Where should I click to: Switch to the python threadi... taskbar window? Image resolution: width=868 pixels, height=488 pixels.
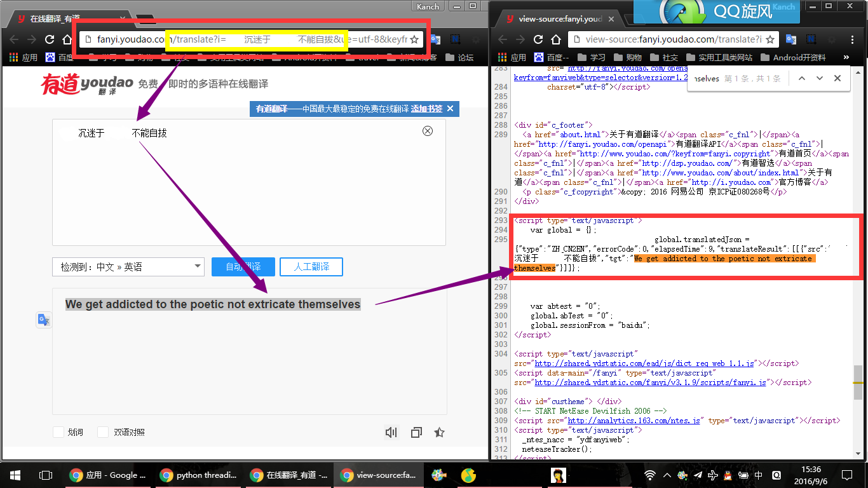tap(198, 475)
